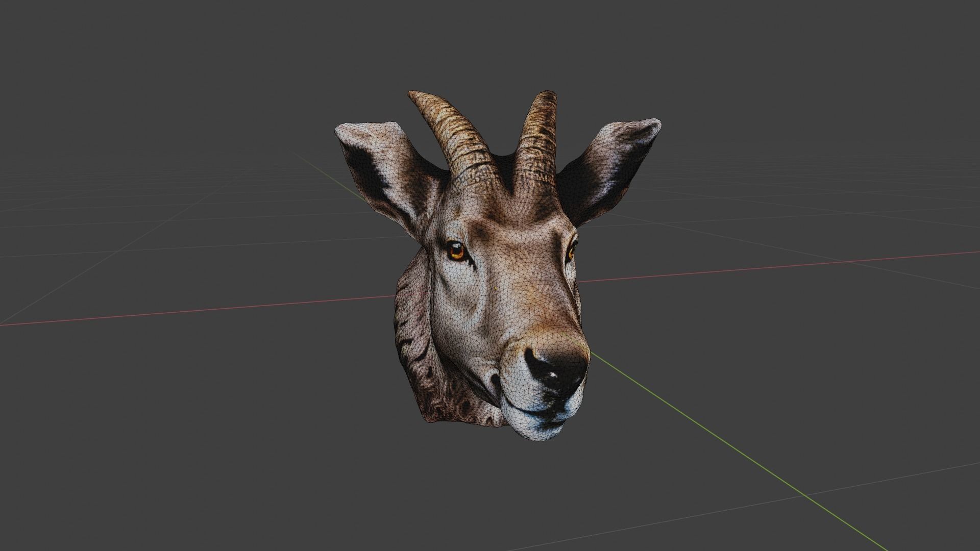Click the yellow object origin dot on the face
The image size is (980, 551).
tap(496, 288)
